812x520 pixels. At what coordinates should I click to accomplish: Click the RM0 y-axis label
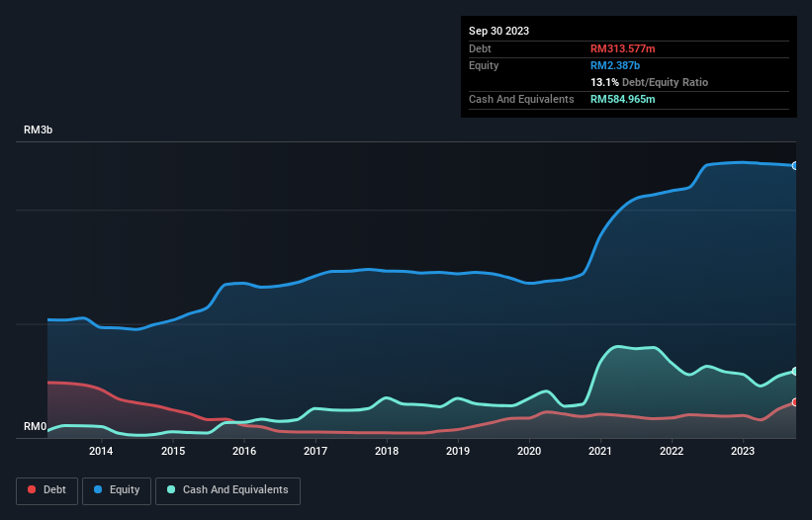click(x=35, y=427)
